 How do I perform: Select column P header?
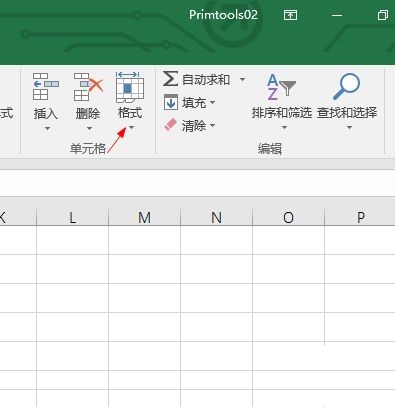point(360,217)
